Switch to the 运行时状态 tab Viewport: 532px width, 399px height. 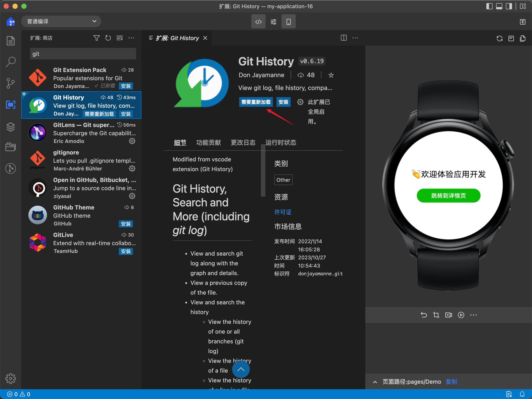click(x=280, y=142)
